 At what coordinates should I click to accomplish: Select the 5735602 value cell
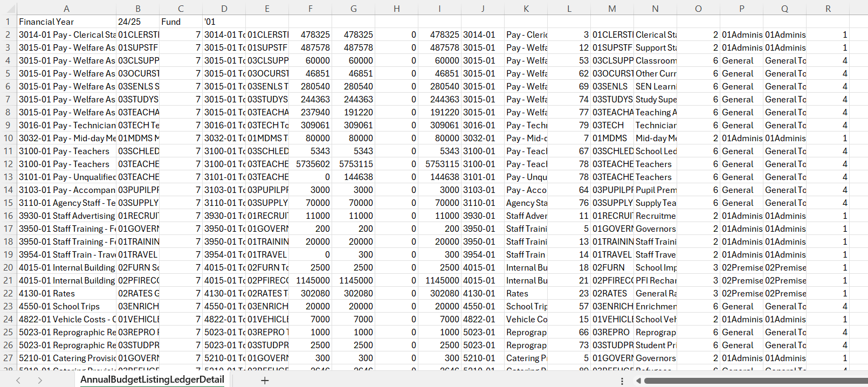(x=310, y=164)
